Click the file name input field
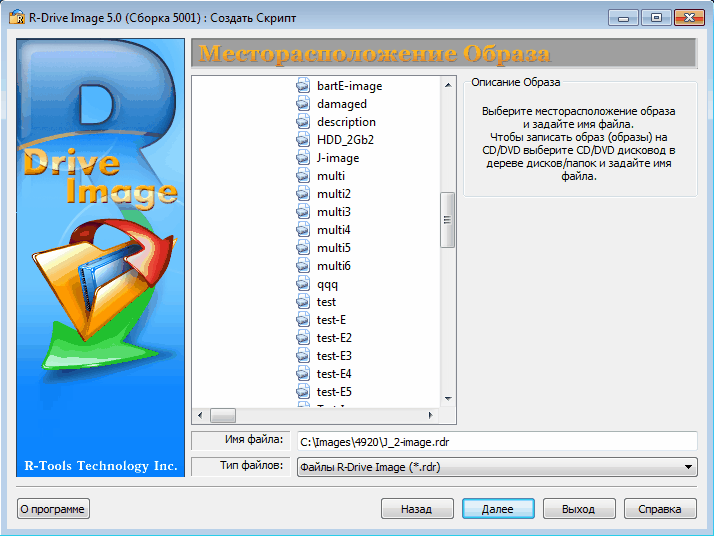This screenshot has width=714, height=536. 497,442
